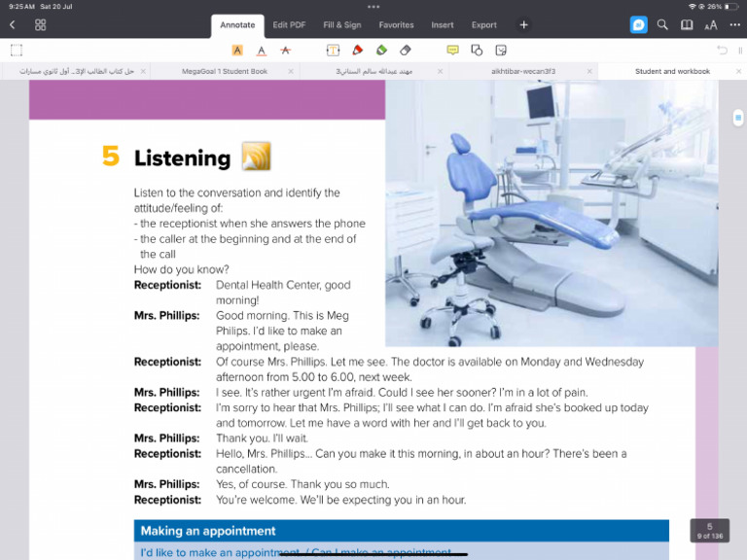Add a yellow comment note
This screenshot has width=747, height=560.
(452, 50)
